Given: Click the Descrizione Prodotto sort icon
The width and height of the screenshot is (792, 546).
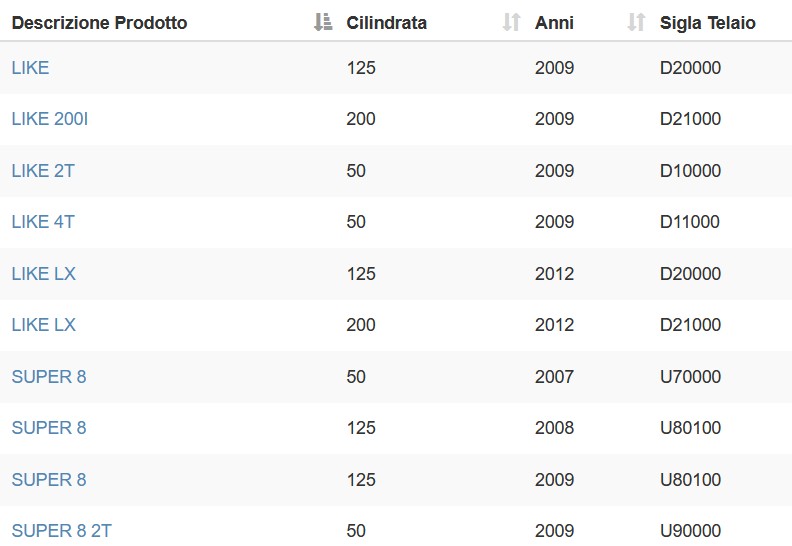Looking at the screenshot, I should click(x=323, y=22).
